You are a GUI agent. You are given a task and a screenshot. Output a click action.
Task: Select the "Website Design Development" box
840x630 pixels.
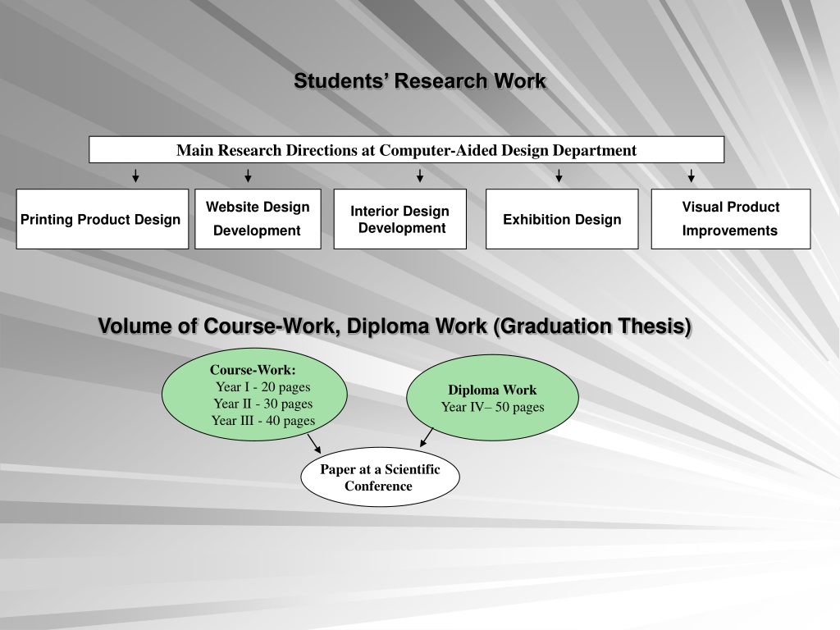click(258, 218)
